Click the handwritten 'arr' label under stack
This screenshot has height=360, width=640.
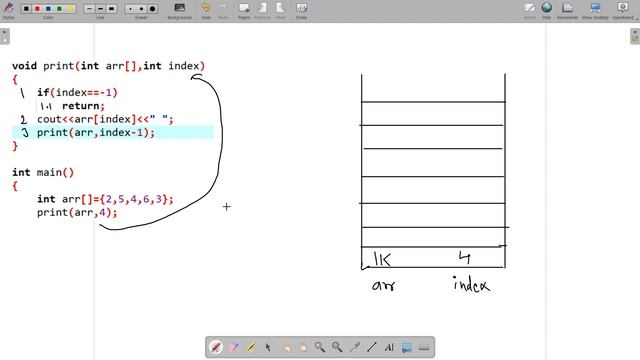[x=384, y=285]
